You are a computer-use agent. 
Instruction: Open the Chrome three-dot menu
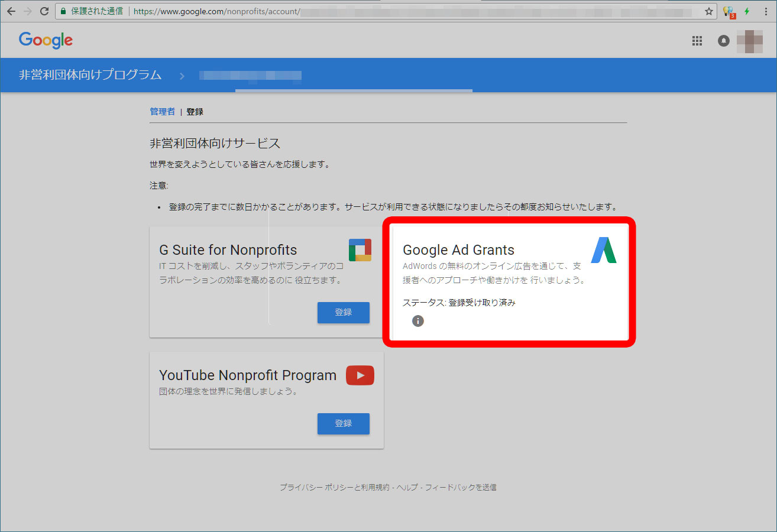click(765, 11)
